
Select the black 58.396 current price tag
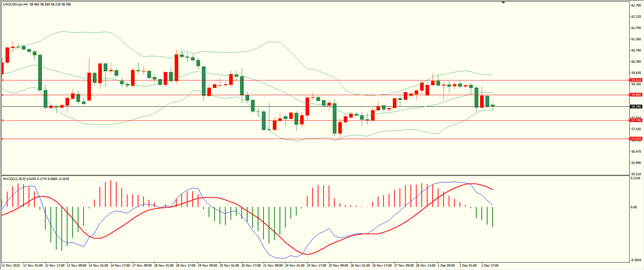tap(636, 107)
